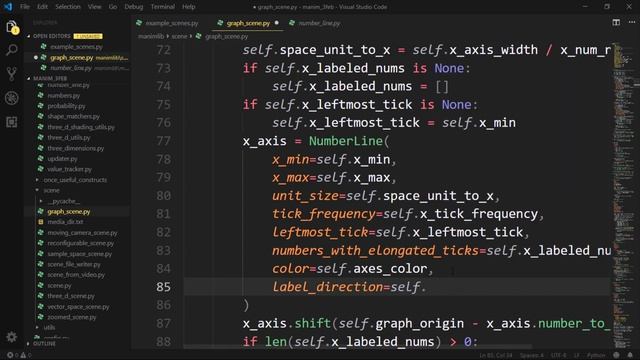Image resolution: width=640 pixels, height=360 pixels.
Task: Open scene_from_video.py file
Action: click(x=76, y=275)
